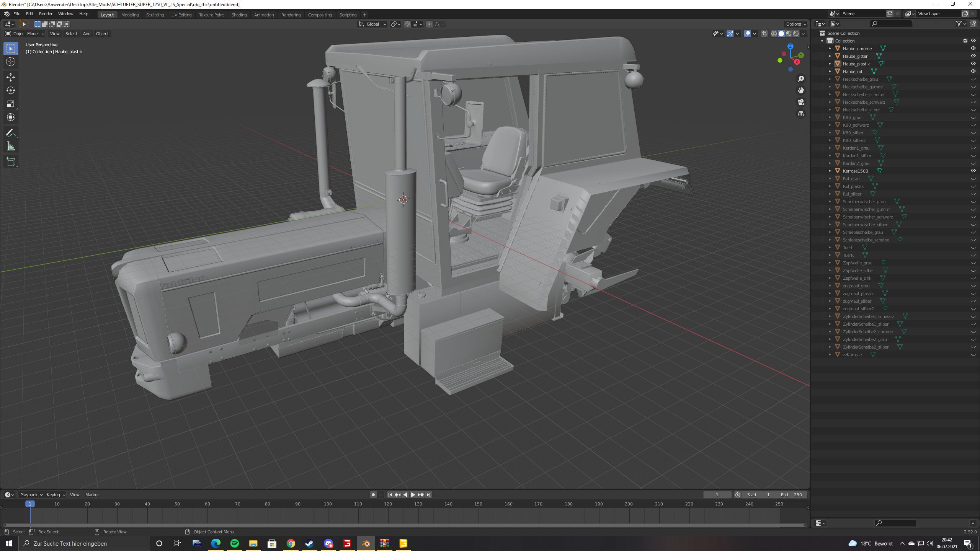Switch to the UV Editing tab
Image resolution: width=980 pixels, height=551 pixels.
click(x=181, y=15)
